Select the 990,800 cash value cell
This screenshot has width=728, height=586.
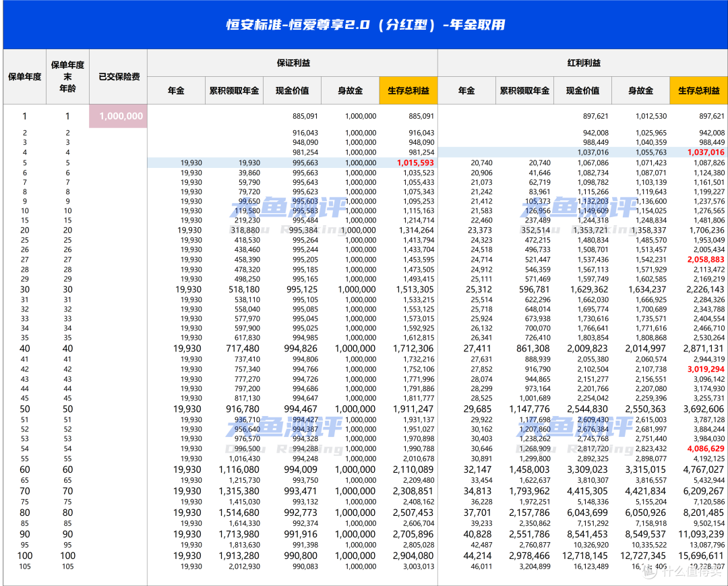point(301,556)
